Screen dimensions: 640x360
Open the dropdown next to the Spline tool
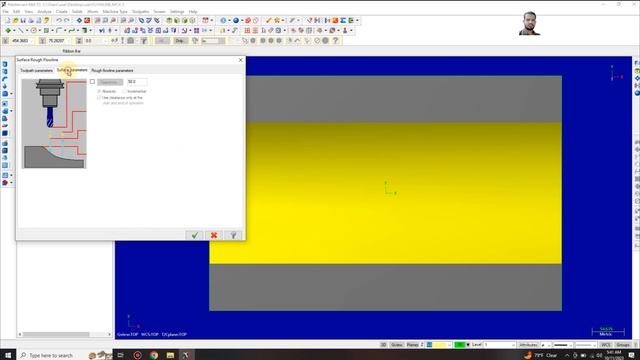[77, 31]
